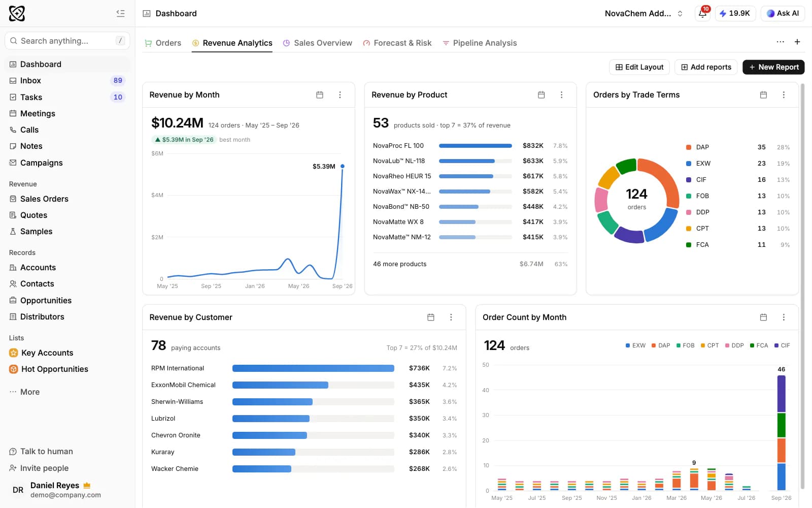The image size is (812, 508).
Task: Expand the NovaChem workspace switcher
Action: pos(644,13)
